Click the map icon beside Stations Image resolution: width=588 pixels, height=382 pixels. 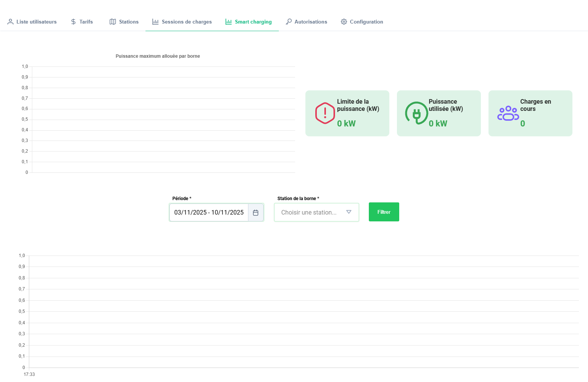click(x=113, y=22)
